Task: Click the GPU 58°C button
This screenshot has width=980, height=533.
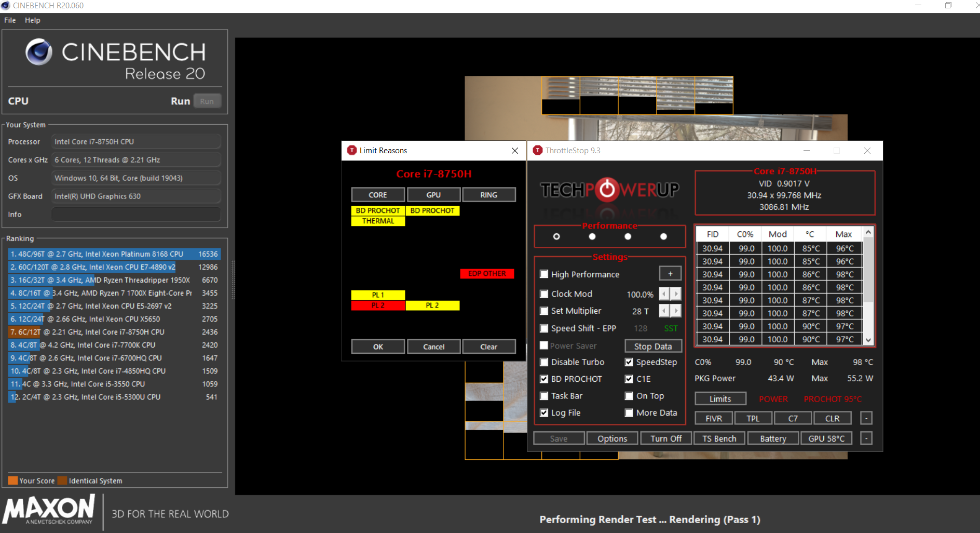Action: coord(826,438)
